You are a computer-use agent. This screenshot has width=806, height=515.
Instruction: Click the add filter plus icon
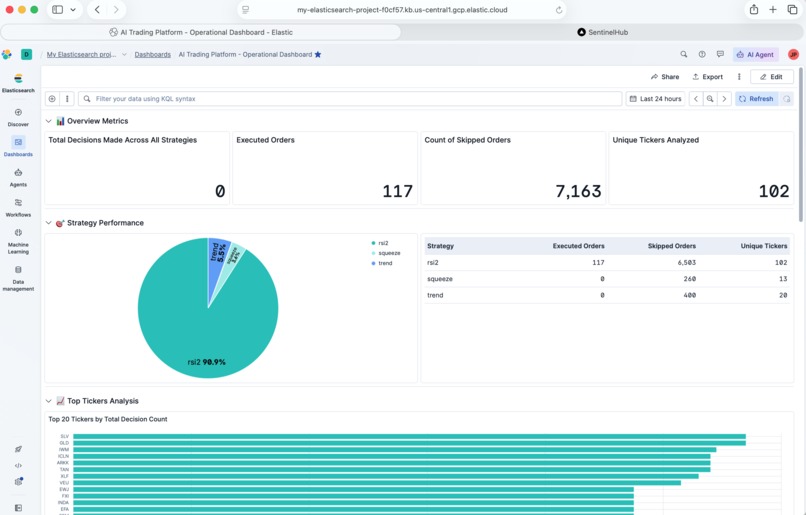tap(52, 99)
